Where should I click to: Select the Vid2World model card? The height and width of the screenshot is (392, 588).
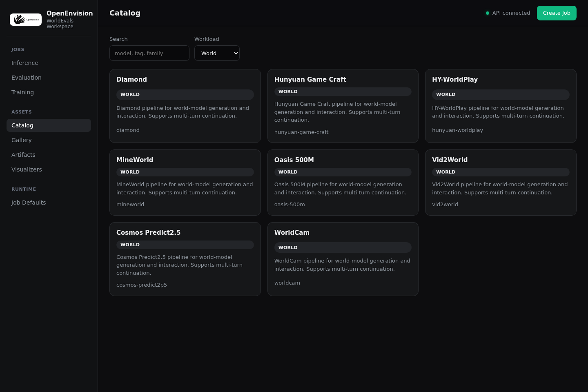pos(501,183)
